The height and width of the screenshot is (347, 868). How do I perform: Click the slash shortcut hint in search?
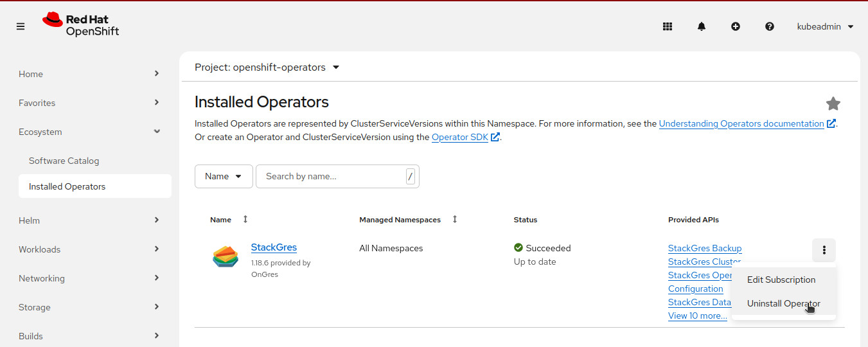[x=411, y=176]
